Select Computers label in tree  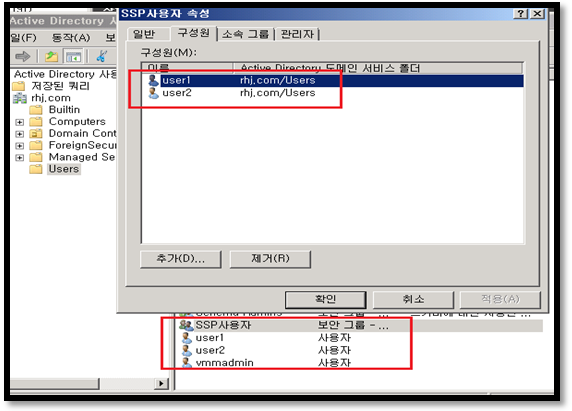click(77, 121)
